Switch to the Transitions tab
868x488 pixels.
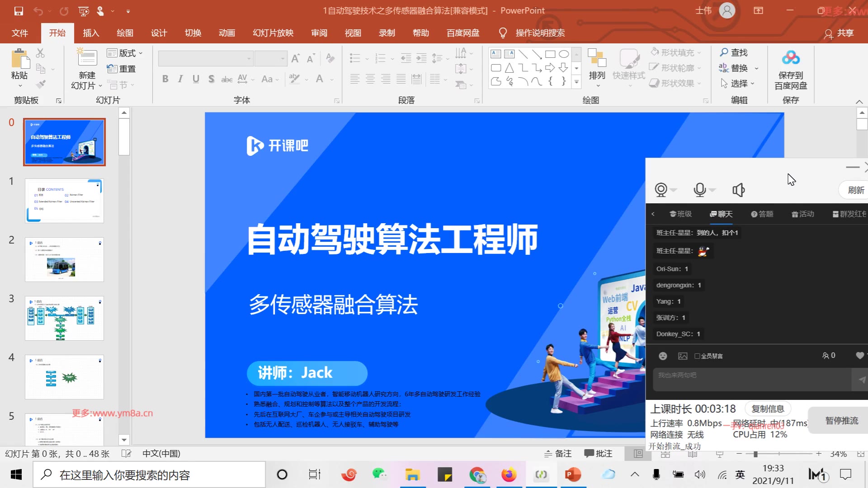coord(193,33)
